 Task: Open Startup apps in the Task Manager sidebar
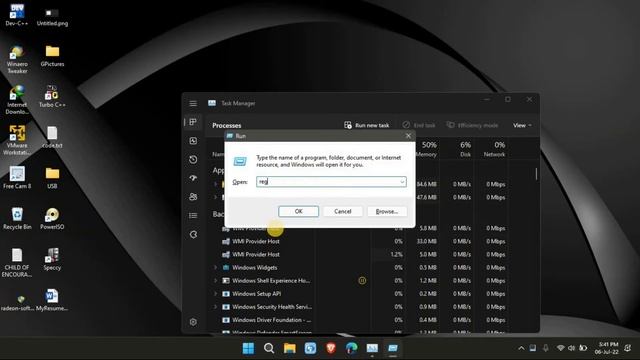(x=193, y=178)
